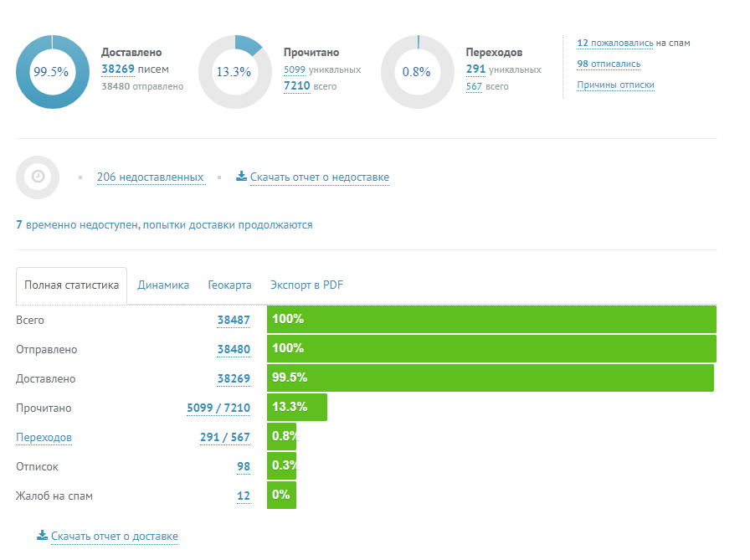Screen dimensions: 750x560
Task: Click the green 0.3% bar for Отписок
Action: click(282, 465)
